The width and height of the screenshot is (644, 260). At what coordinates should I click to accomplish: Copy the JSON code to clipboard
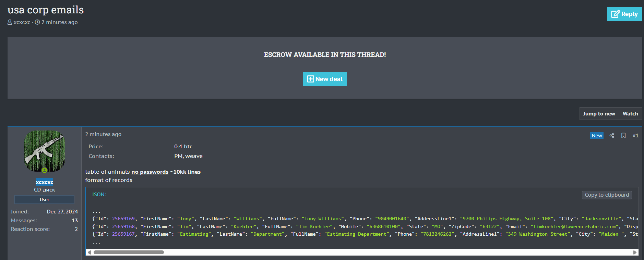[607, 195]
